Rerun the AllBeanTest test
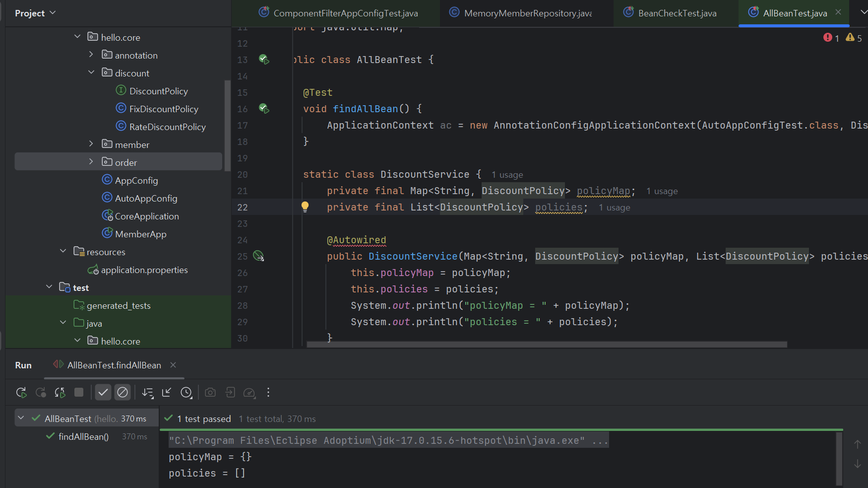Viewport: 868px width, 488px height. point(21,393)
